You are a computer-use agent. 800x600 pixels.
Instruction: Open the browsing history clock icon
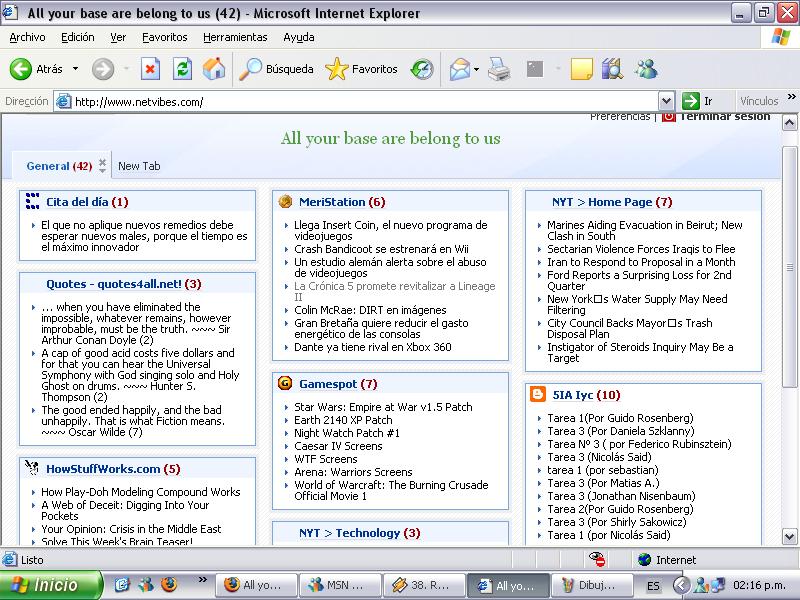(x=422, y=69)
